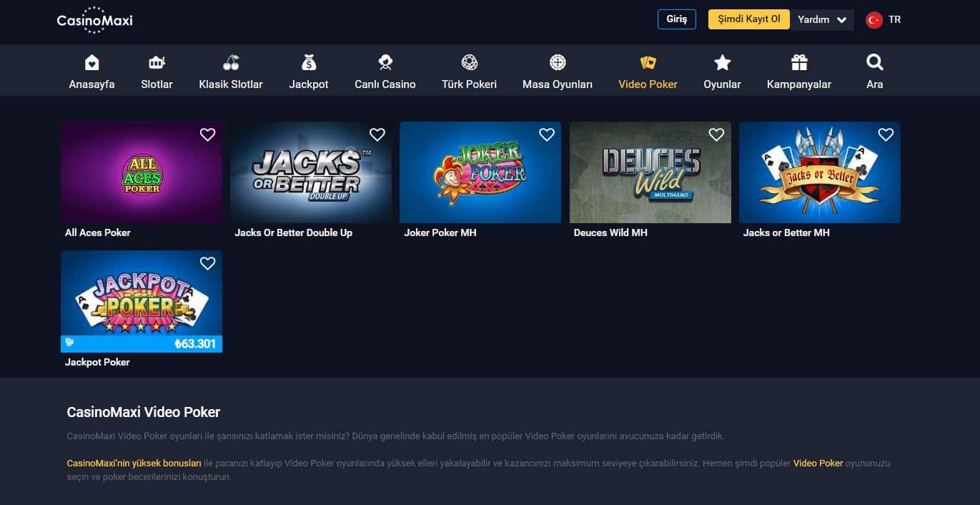Open Kampanyalar gift icon
This screenshot has width=980, height=505.
click(799, 62)
